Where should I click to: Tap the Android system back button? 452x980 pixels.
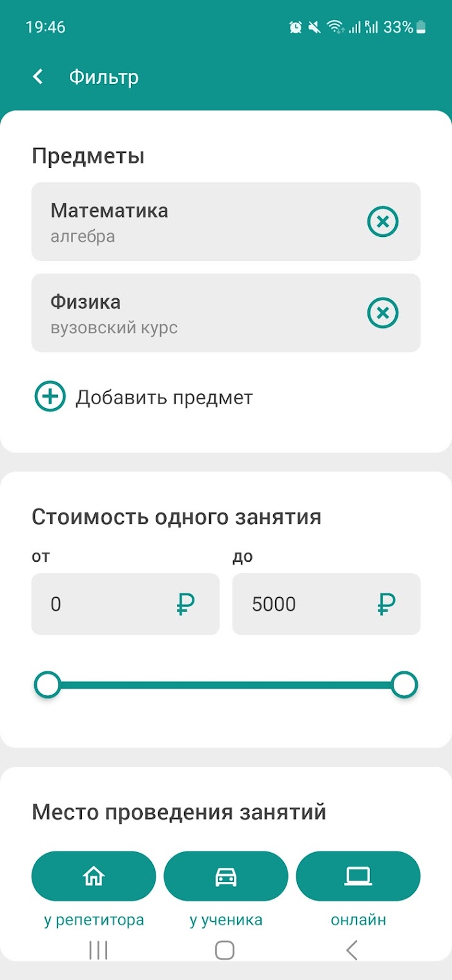352,950
